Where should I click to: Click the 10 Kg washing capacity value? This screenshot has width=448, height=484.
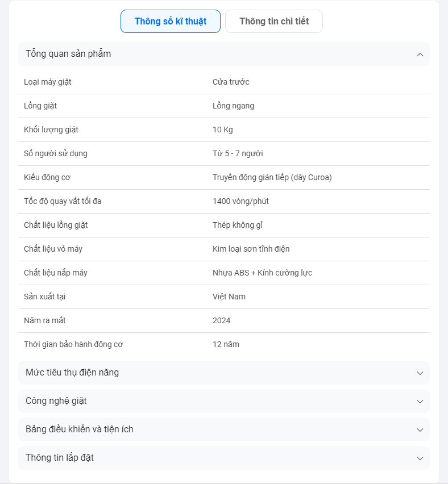tap(223, 130)
